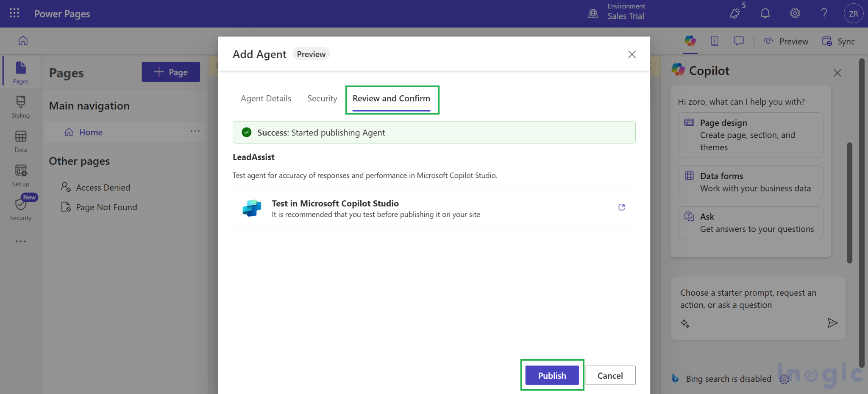This screenshot has width=868, height=394.
Task: Switch to the Security tab
Action: tap(322, 99)
